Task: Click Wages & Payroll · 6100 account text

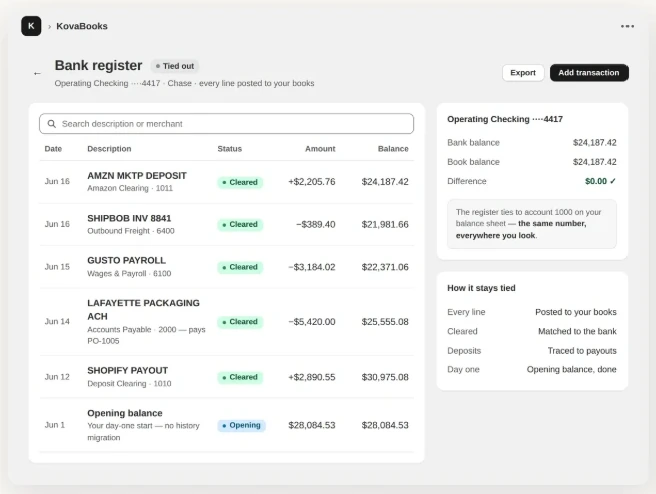Action: pyautogui.click(x=129, y=274)
